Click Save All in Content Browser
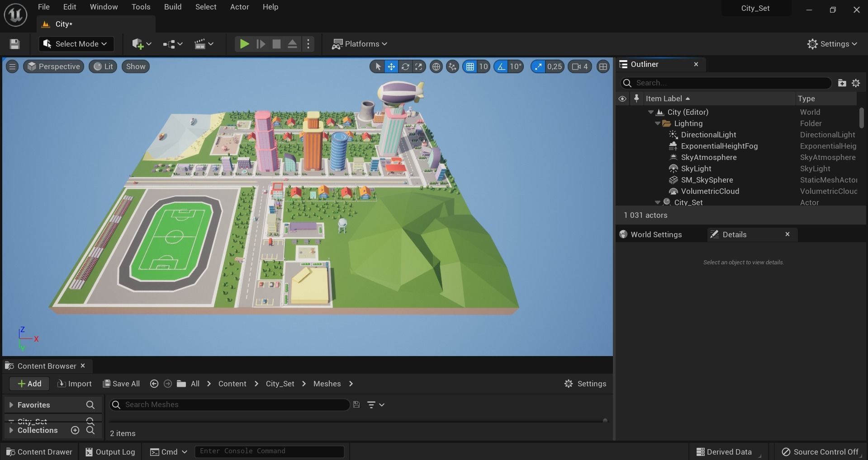 click(121, 384)
